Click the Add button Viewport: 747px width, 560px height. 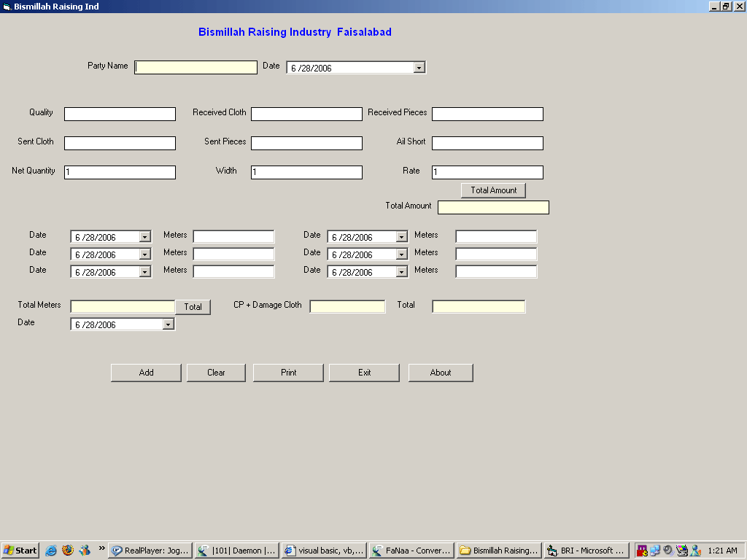146,373
